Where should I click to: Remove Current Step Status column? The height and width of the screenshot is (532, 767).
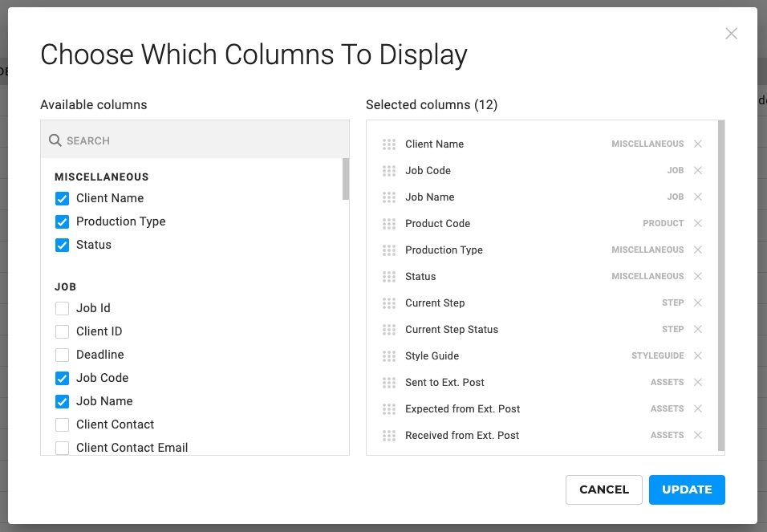coord(697,330)
